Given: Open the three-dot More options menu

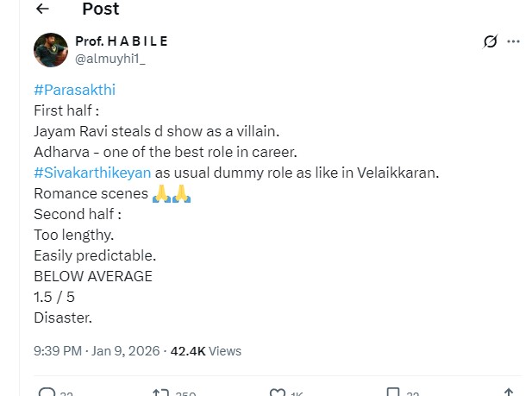Looking at the screenshot, I should [514, 41].
